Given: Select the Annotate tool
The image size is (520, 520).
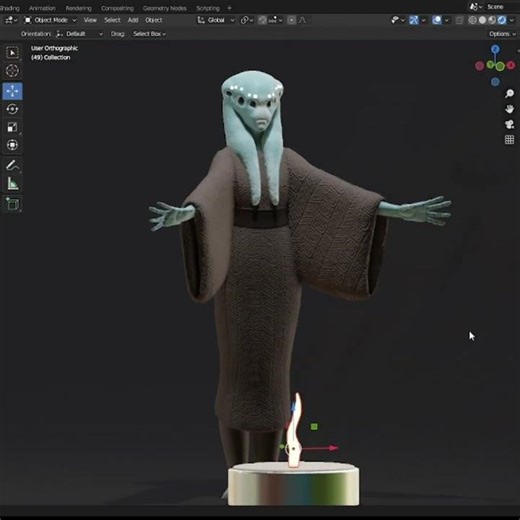Looking at the screenshot, I should coord(12,165).
